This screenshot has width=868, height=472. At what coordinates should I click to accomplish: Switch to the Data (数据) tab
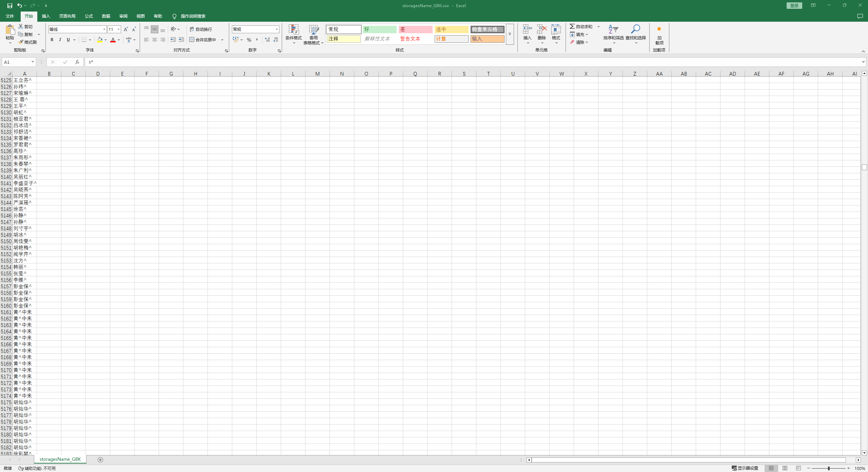[x=106, y=16]
